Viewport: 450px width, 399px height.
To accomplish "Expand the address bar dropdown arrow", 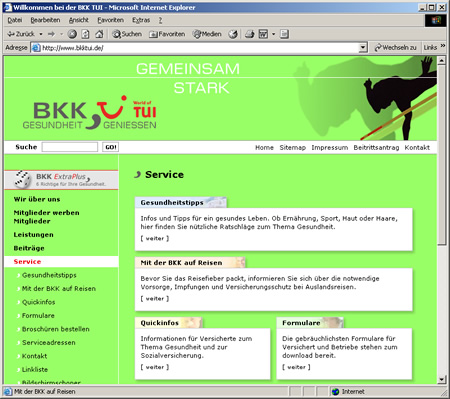I will (x=363, y=48).
